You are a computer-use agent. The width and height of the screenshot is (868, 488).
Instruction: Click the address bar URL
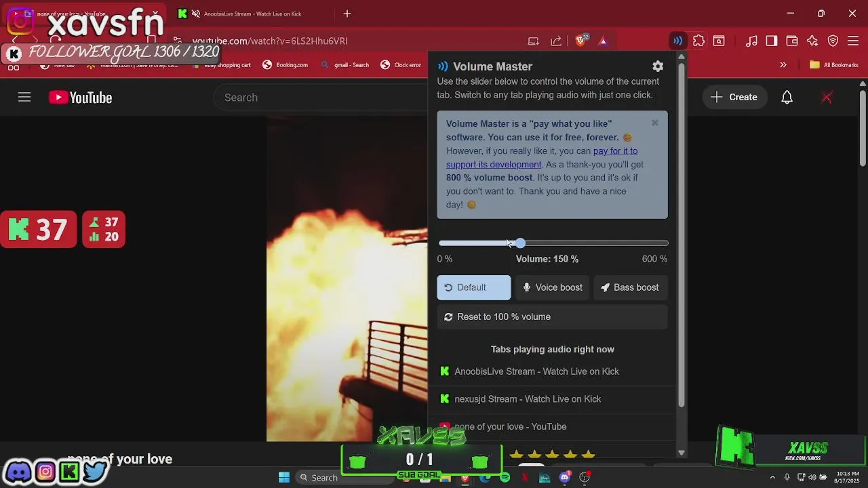pos(270,41)
